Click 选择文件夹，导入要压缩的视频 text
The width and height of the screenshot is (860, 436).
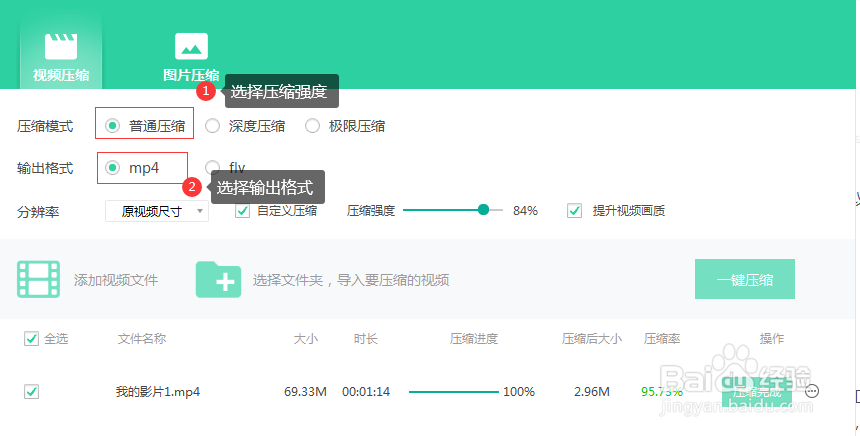pyautogui.click(x=351, y=280)
